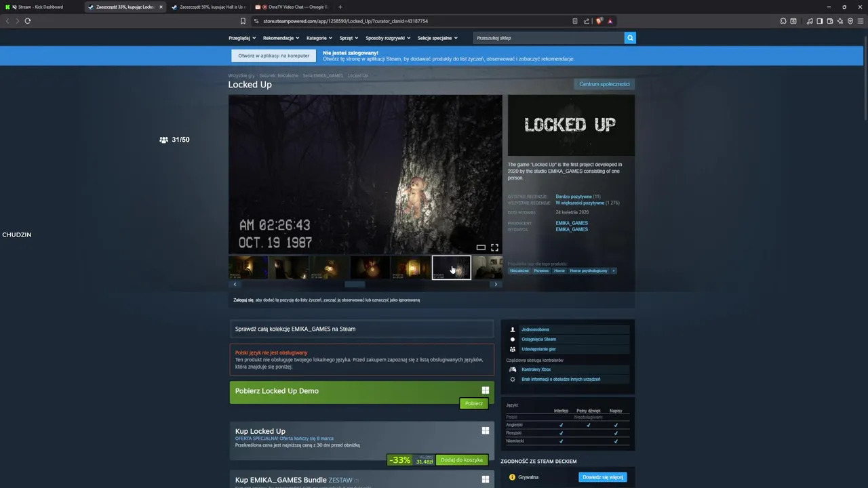
Task: Click the search magnifier icon in Steam store
Action: (630, 38)
